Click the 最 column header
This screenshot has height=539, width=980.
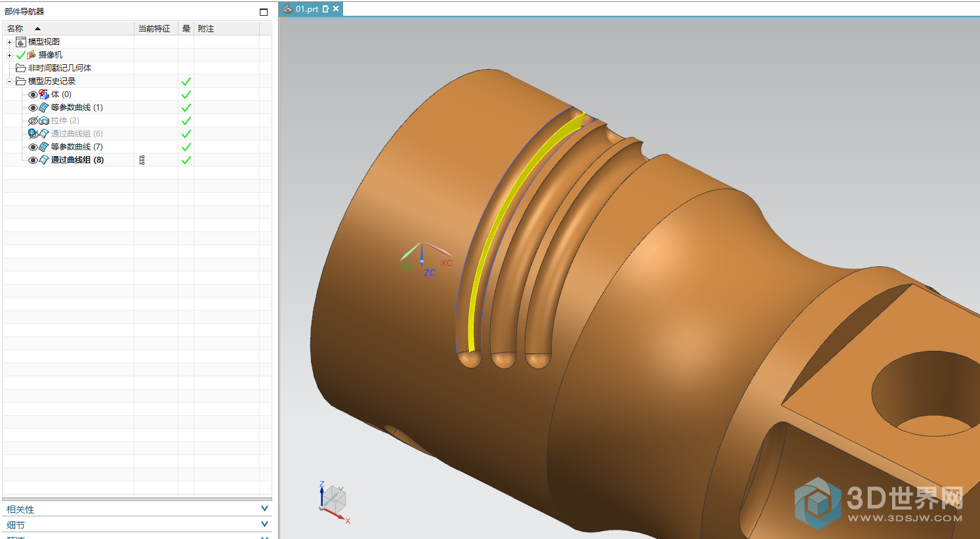point(186,29)
